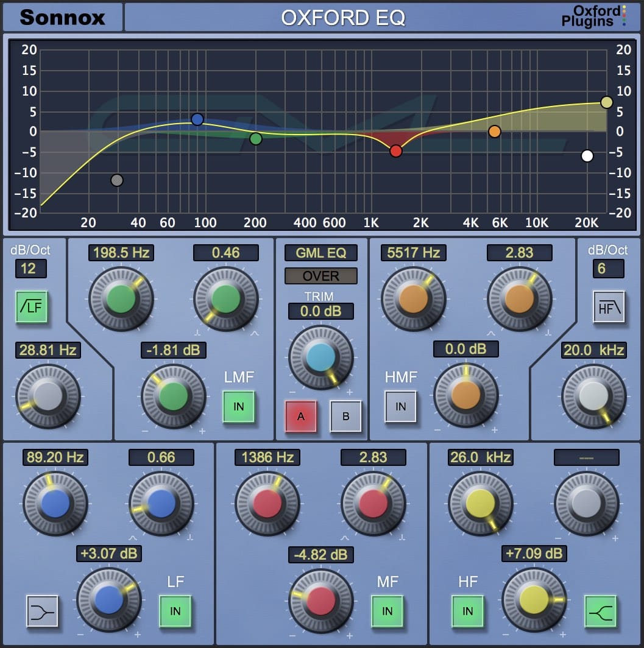Screen dimensions: 644x648
Task: Click the GML EQ title label
Action: 321,253
